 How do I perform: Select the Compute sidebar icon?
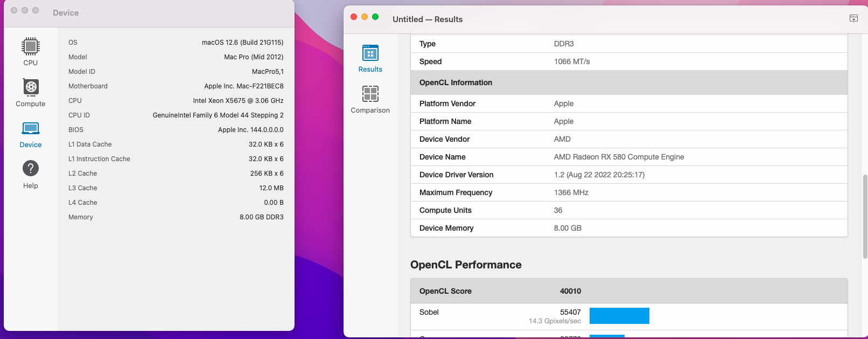(x=31, y=93)
